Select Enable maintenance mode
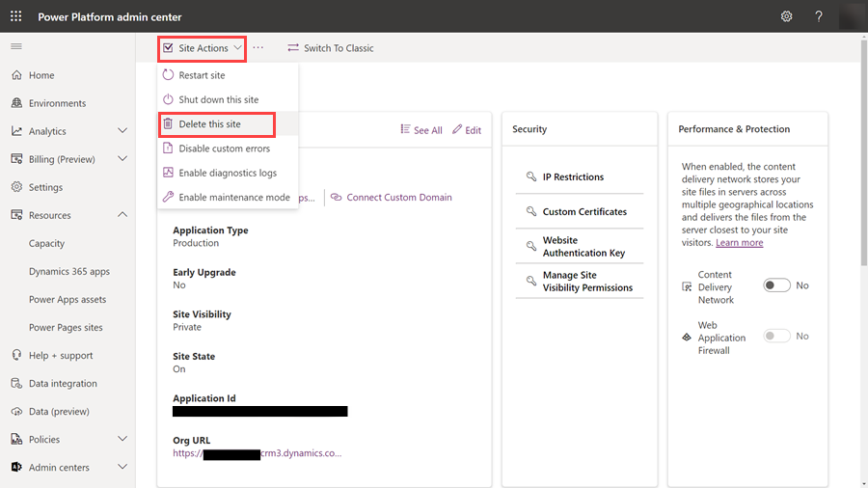 point(228,197)
